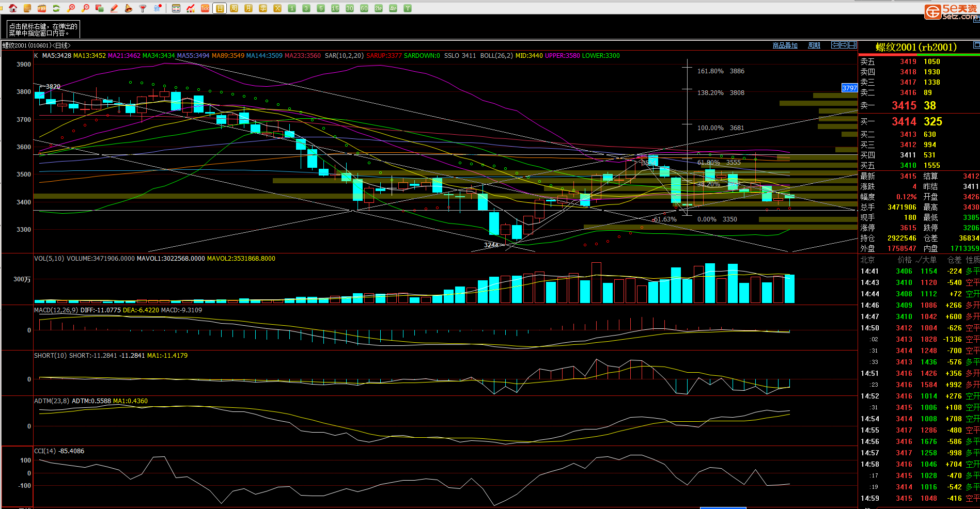This screenshot has height=509, width=980.
Task: Open the quote list table icon
Action: pos(176,8)
